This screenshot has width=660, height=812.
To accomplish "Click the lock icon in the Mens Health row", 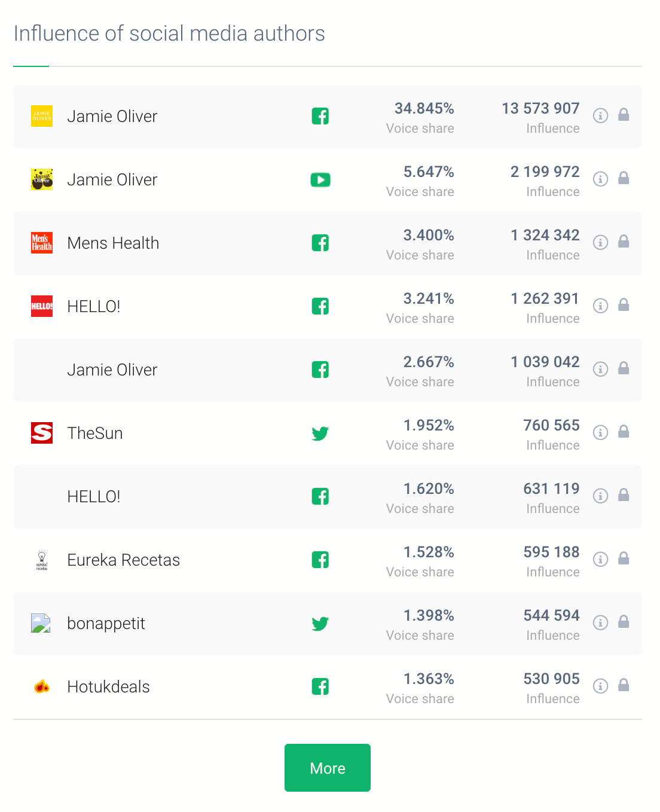I will coord(624,241).
